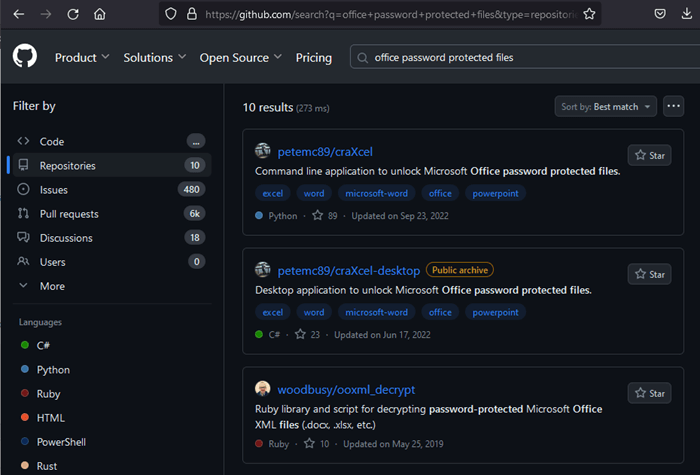The height and width of the screenshot is (475, 700).
Task: Select the Code filter
Action: [112, 142]
